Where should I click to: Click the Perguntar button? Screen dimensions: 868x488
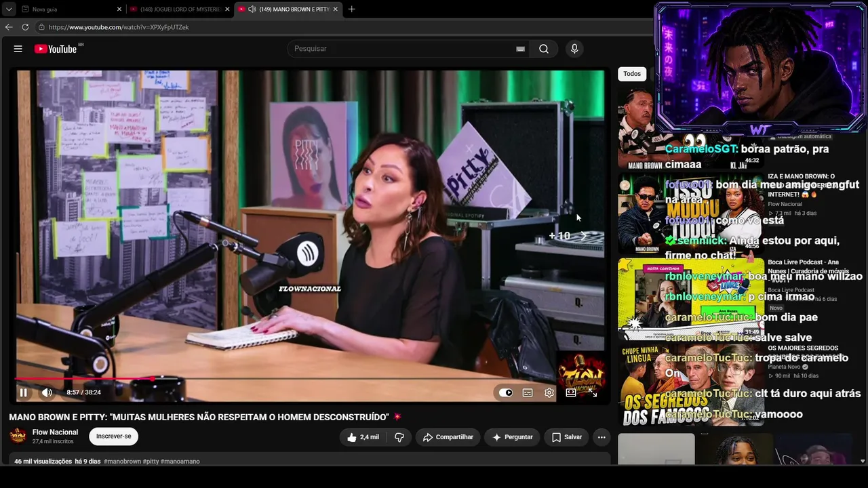(x=512, y=437)
